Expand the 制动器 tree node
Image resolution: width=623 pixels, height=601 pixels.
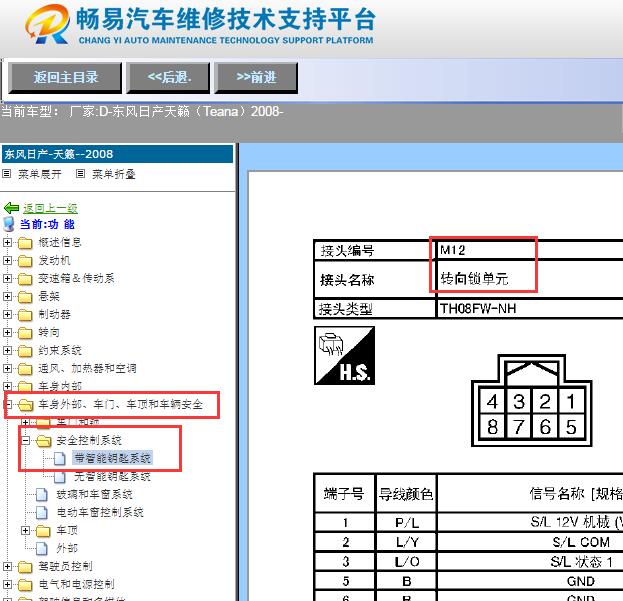pyautogui.click(x=7, y=314)
